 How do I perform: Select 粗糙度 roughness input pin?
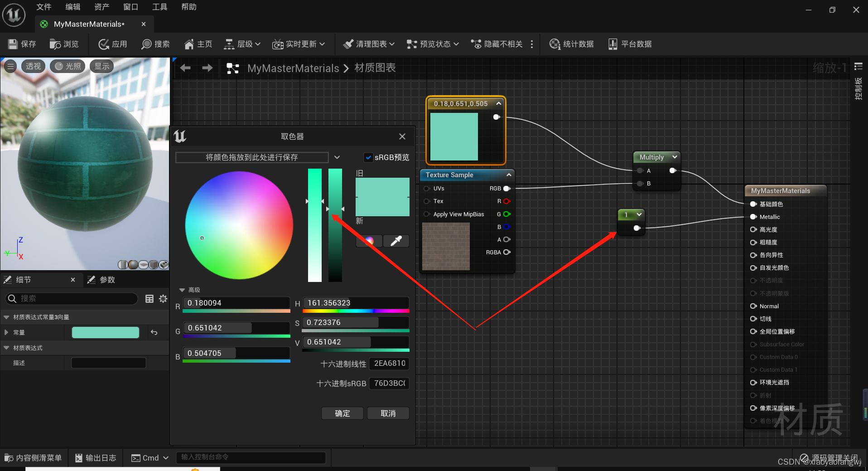pyautogui.click(x=753, y=242)
